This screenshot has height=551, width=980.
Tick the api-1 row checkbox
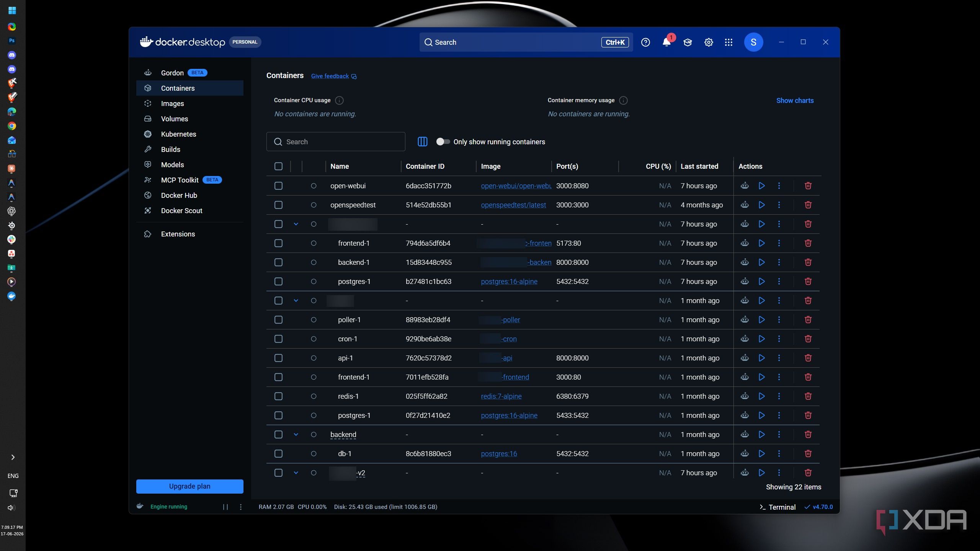tap(278, 358)
